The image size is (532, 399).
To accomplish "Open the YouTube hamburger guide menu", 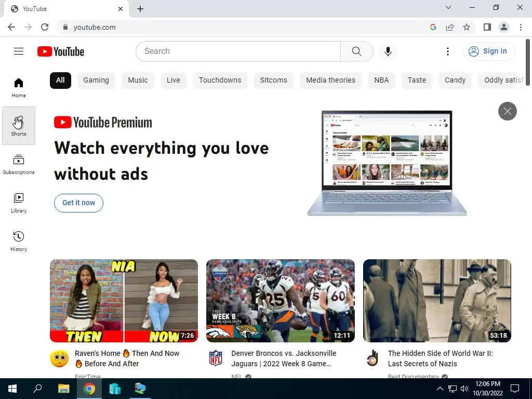I will [19, 51].
